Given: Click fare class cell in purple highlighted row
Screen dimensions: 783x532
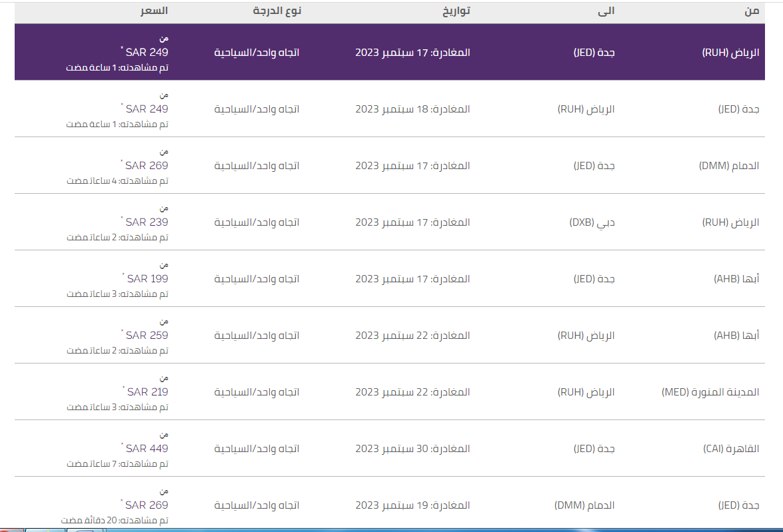Looking at the screenshot, I should (257, 53).
